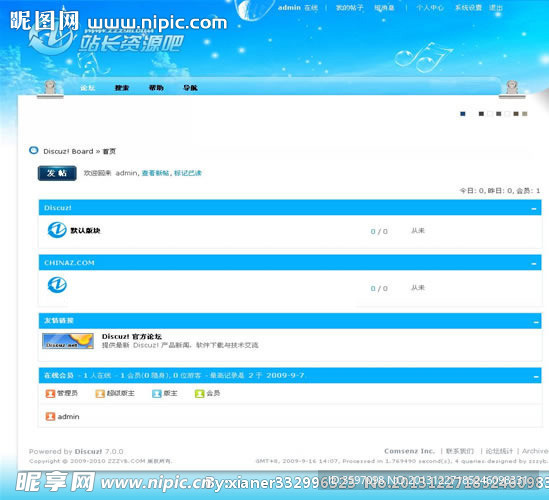This screenshot has width=549, height=500.
Task: Open the 默认版块 forum link
Action: (85, 230)
